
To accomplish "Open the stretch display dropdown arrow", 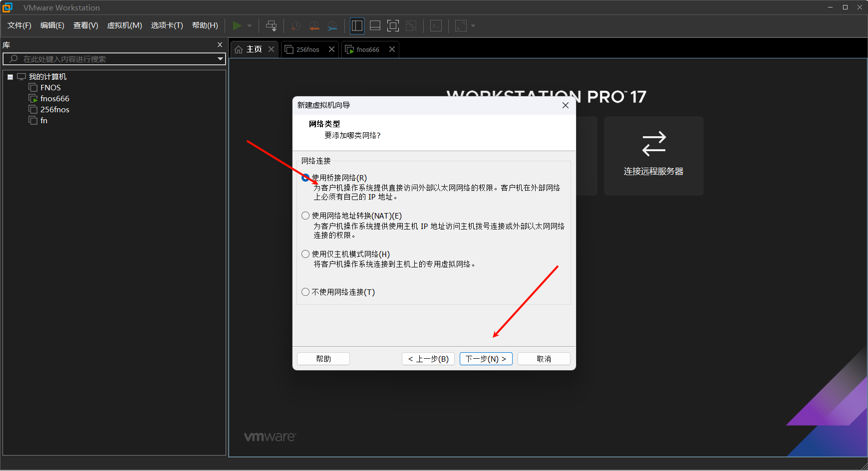I will [x=473, y=25].
